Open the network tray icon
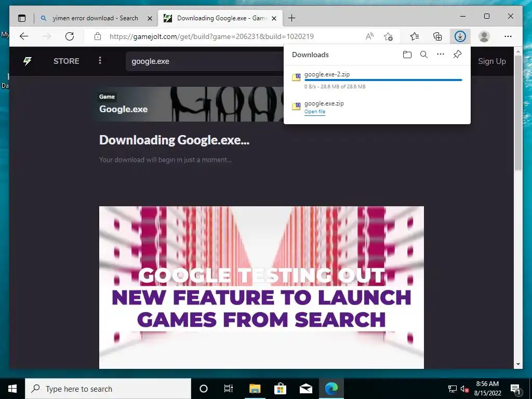532x399 pixels. point(453,389)
